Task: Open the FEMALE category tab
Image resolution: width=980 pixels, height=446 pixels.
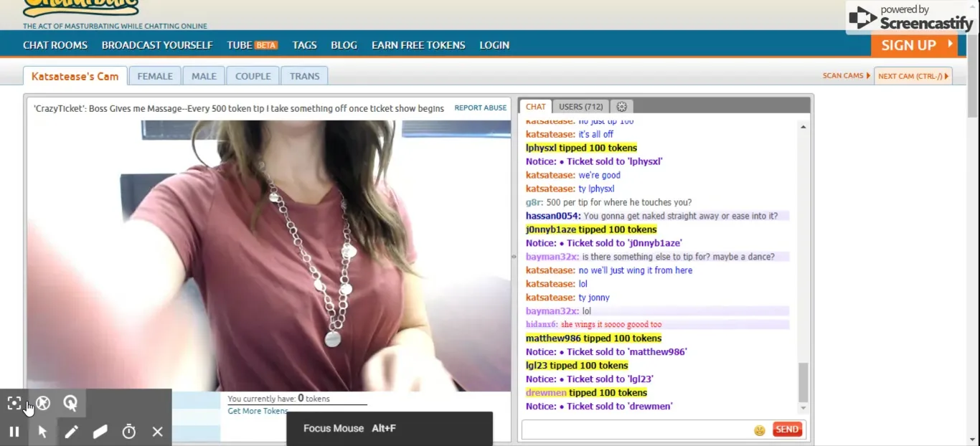Action: [155, 76]
